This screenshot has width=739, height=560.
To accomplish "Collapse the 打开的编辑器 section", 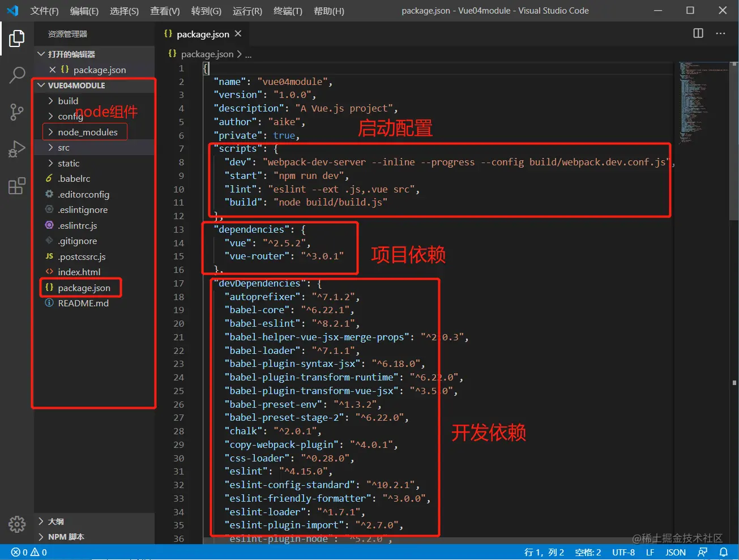I will click(x=94, y=54).
